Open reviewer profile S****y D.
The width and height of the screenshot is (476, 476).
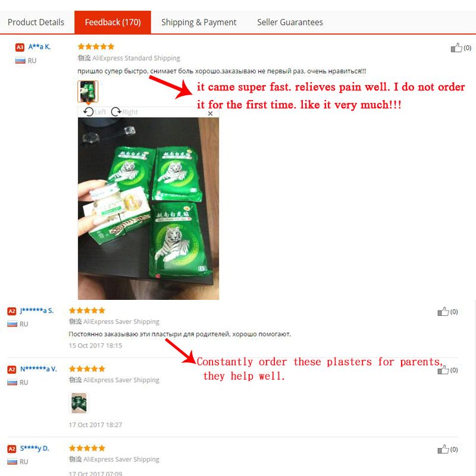35,448
